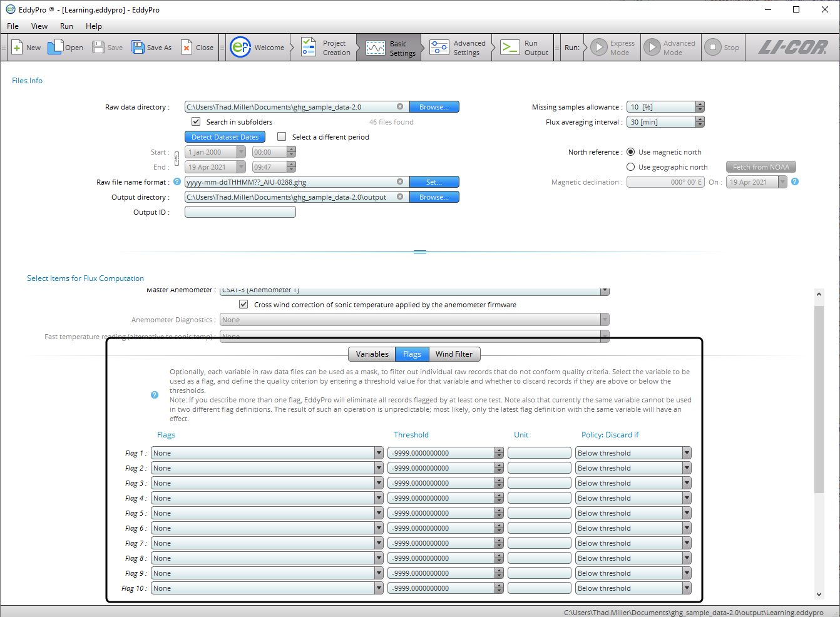Screen dimensions: 840x617
Task: Click the Stop run button
Action: (x=722, y=48)
